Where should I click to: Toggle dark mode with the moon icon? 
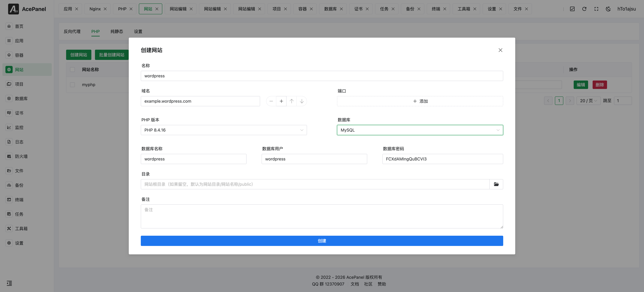click(x=608, y=9)
